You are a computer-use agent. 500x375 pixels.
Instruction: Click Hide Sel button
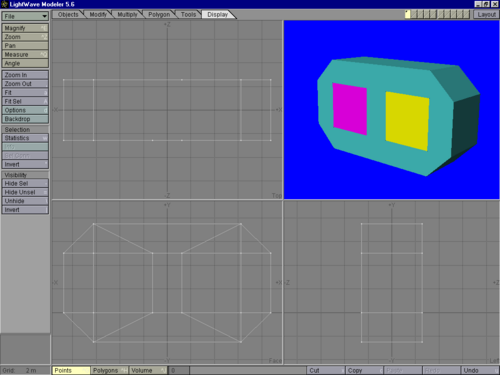25,183
